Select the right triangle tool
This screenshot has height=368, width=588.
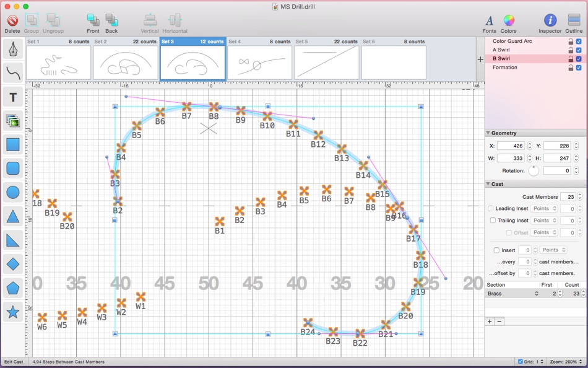(x=13, y=240)
